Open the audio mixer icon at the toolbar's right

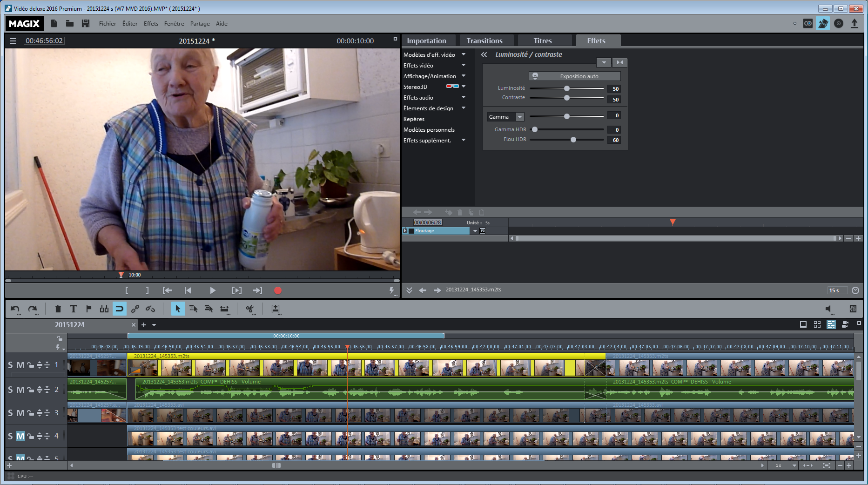853,309
